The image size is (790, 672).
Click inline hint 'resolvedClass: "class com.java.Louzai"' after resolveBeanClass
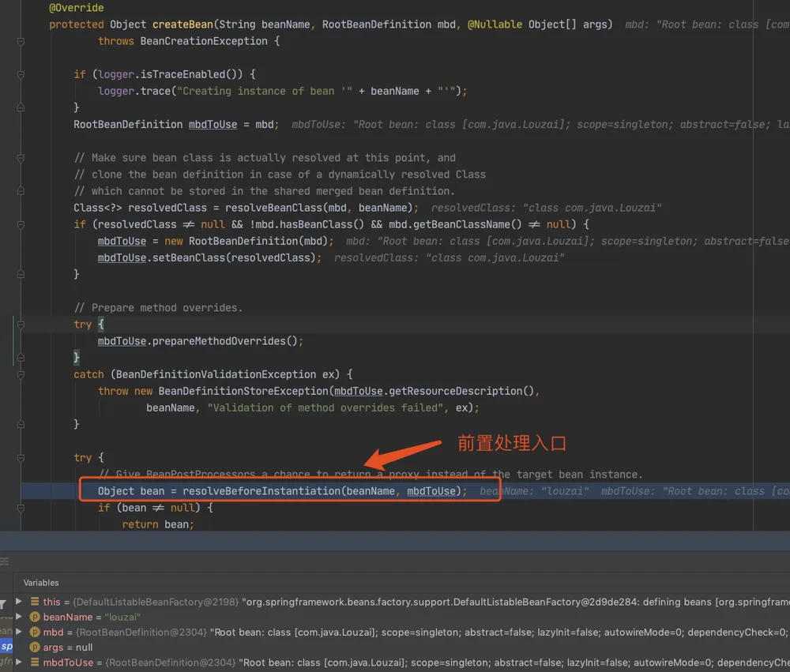coord(546,208)
